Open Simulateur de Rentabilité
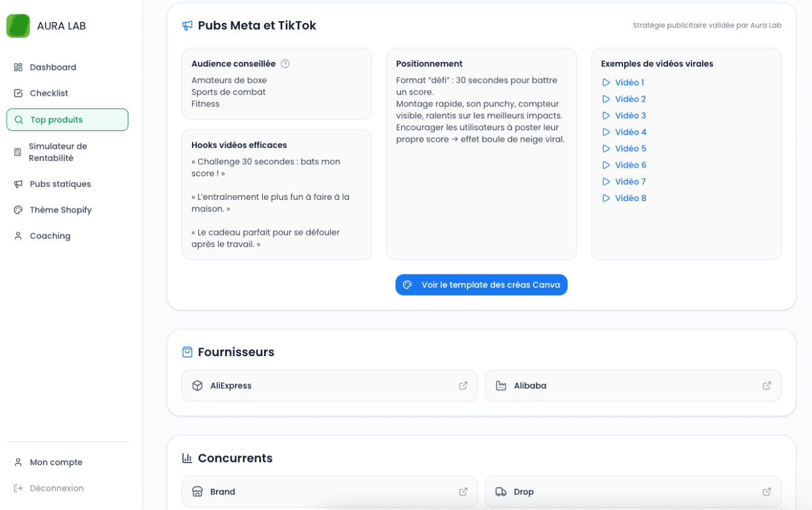This screenshot has height=510, width=812. click(58, 152)
